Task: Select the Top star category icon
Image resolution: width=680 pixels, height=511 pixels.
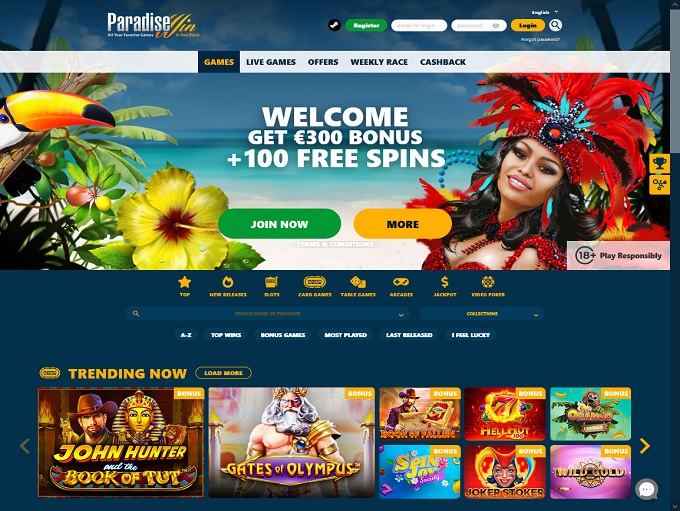Action: click(184, 282)
